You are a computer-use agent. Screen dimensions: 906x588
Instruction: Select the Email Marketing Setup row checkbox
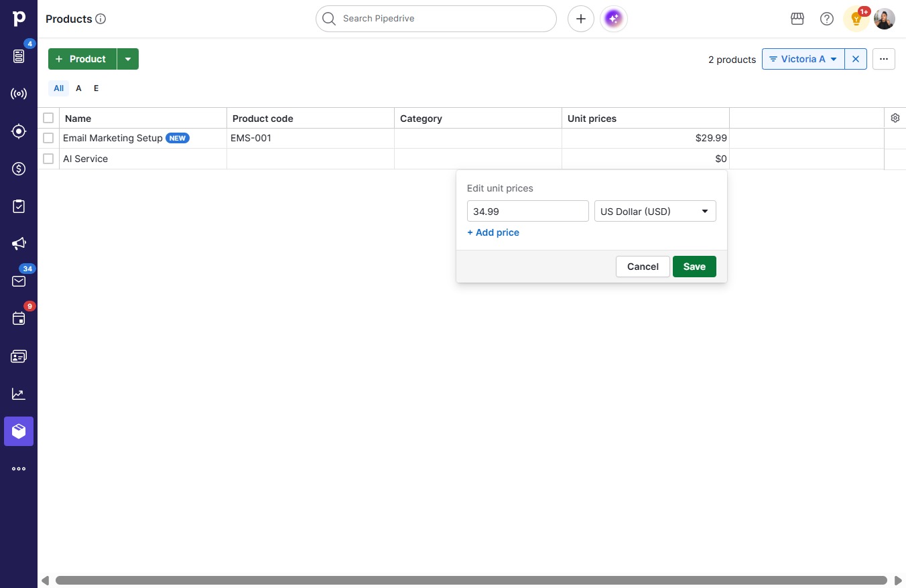click(x=48, y=138)
